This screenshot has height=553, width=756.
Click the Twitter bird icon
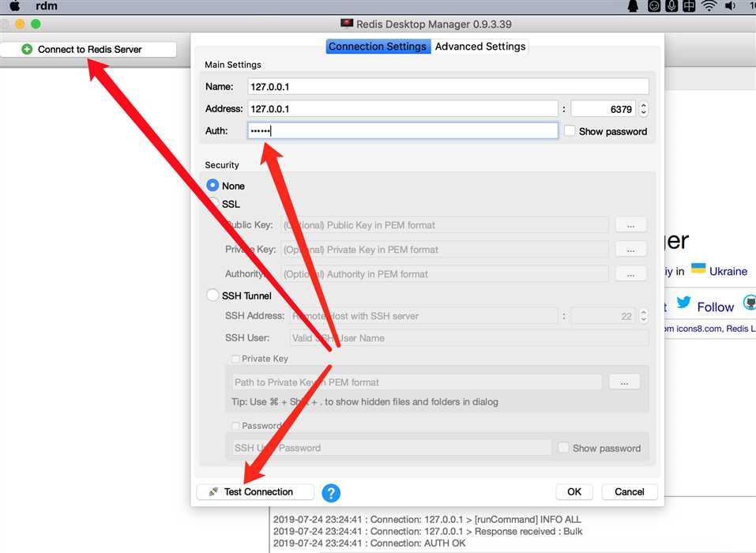[x=683, y=303]
